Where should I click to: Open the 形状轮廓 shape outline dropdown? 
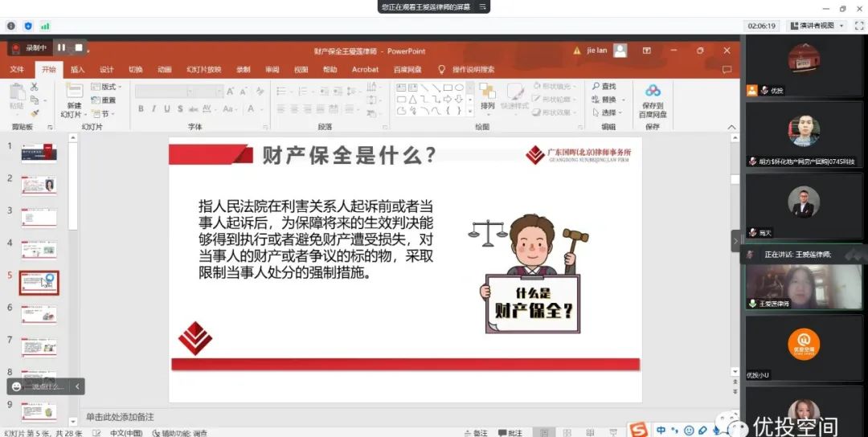click(554, 99)
